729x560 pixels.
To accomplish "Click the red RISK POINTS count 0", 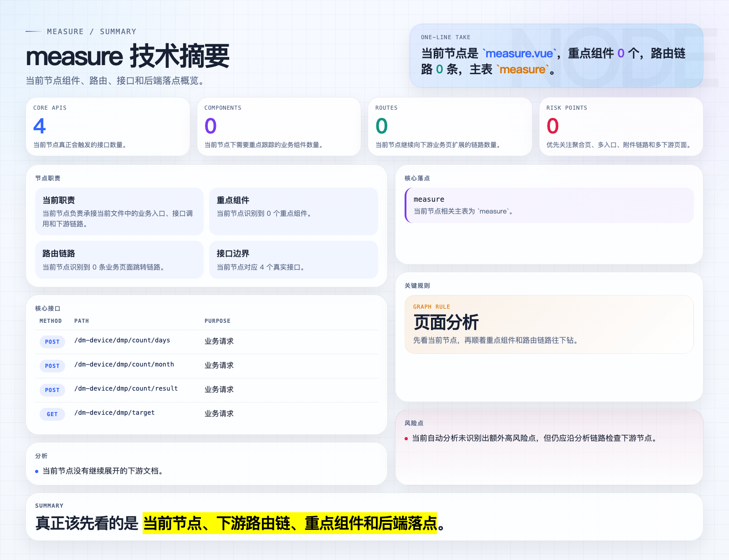I will [x=553, y=126].
